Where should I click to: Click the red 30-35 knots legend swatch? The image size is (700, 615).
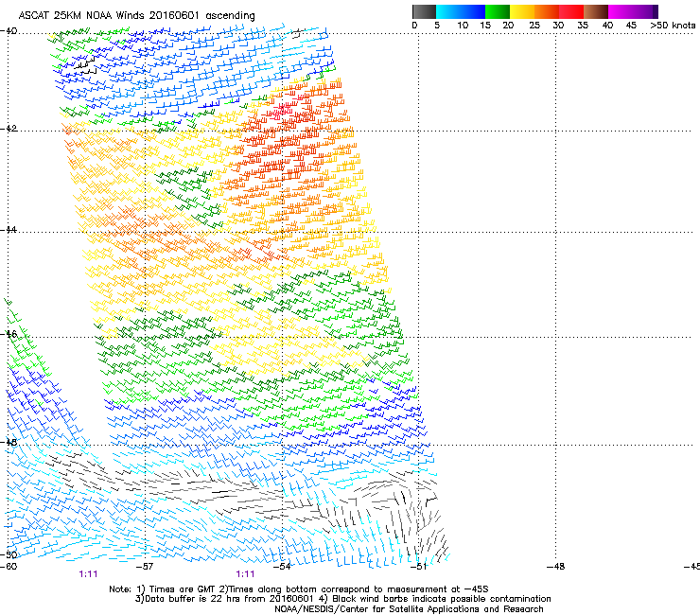[571, 11]
